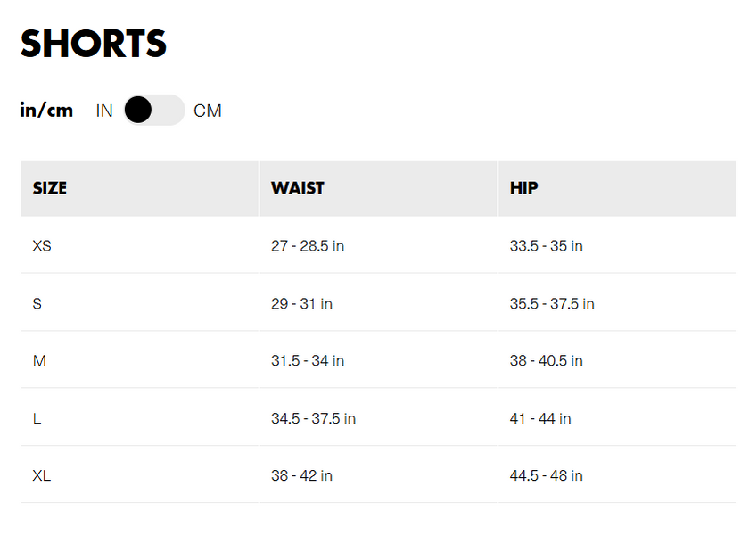Select the XS size cell

click(42, 246)
